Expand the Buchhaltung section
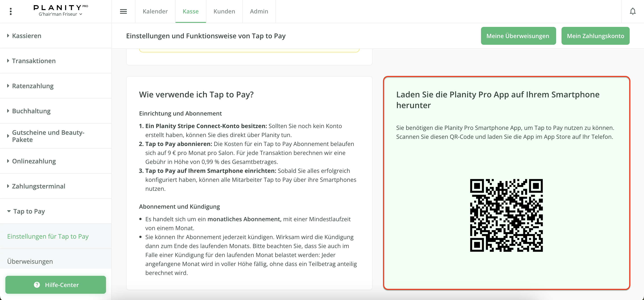Screen dimensions: 644x300 pos(31,111)
